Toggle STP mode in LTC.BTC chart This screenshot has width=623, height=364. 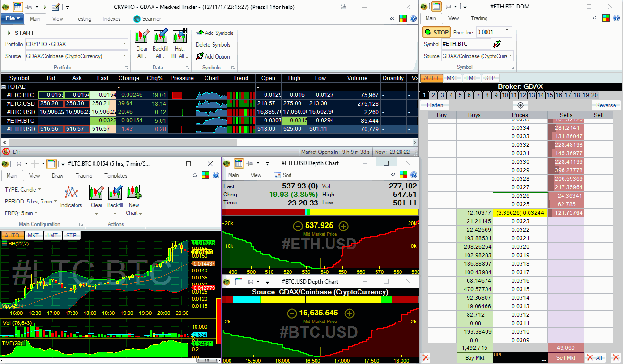coord(71,235)
